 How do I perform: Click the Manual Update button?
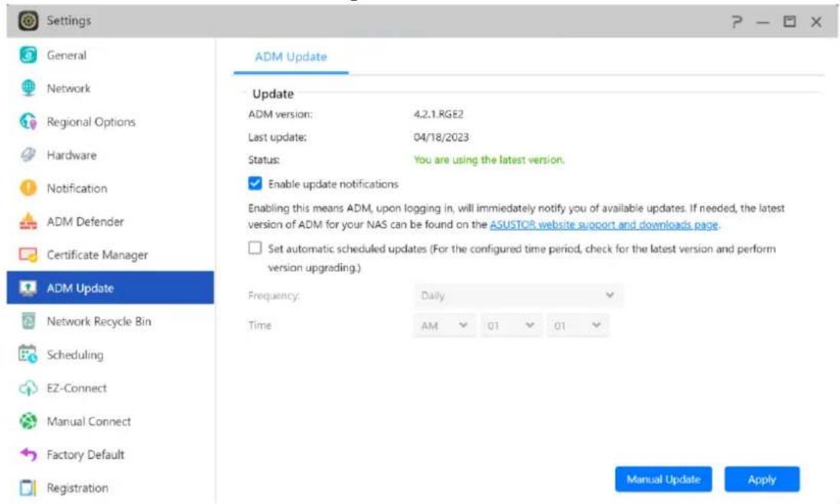tap(663, 480)
